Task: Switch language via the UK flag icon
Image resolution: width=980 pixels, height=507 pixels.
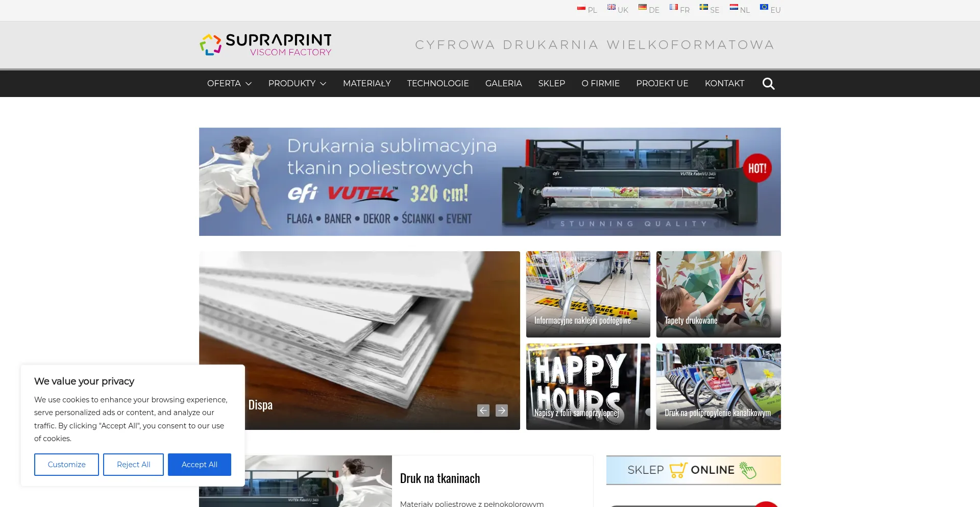Action: (x=611, y=7)
